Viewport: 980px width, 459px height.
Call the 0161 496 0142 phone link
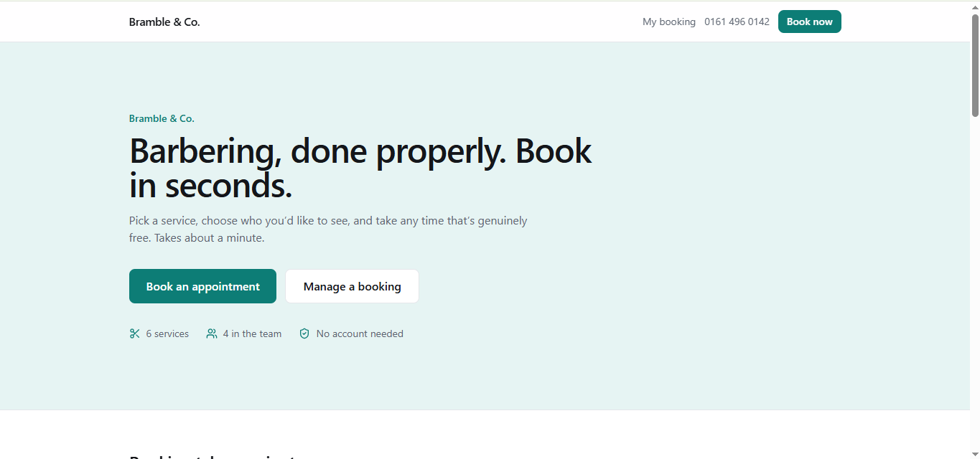[x=737, y=22]
